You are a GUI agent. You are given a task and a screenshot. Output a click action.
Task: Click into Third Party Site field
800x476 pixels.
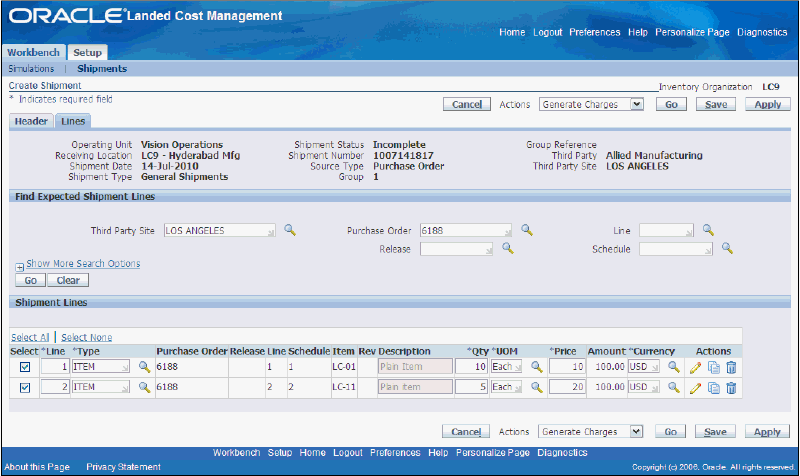(x=219, y=231)
